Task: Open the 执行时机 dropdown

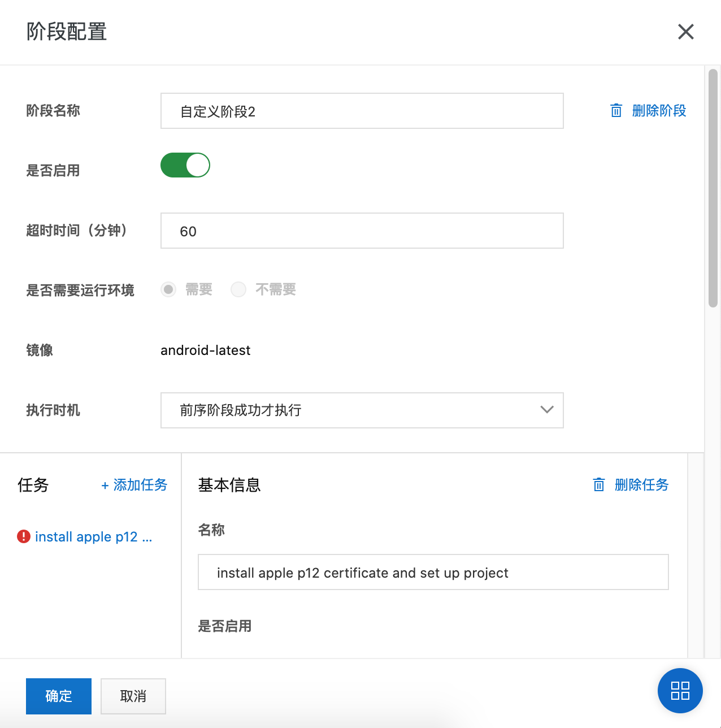Action: pos(362,410)
